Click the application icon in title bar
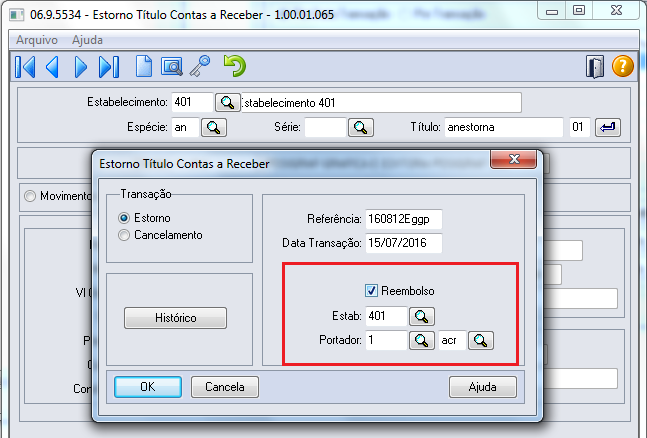Viewport: 647px width, 438px height. (x=17, y=15)
